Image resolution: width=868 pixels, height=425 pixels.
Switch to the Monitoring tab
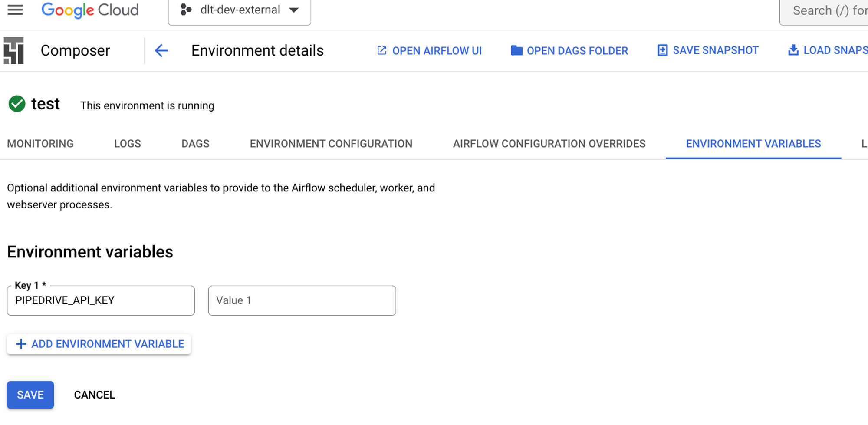(x=40, y=143)
